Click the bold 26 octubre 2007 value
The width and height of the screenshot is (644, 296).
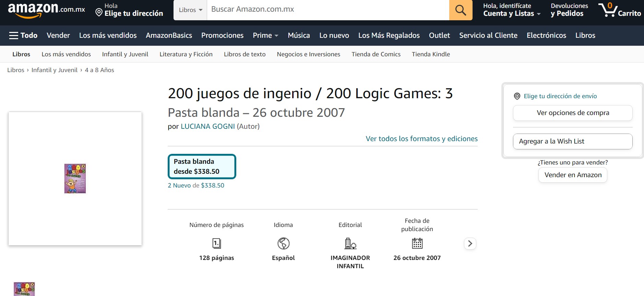point(417,258)
